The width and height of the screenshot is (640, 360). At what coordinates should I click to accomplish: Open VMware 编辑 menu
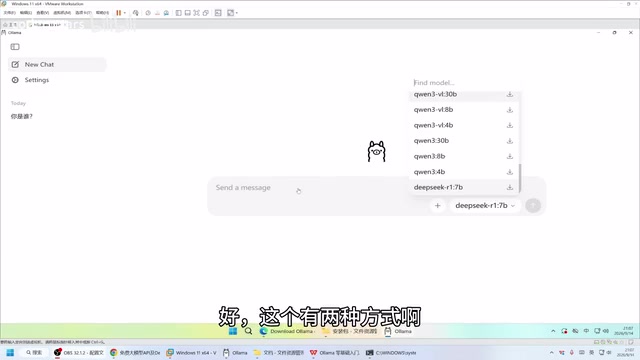pyautogui.click(x=26, y=13)
